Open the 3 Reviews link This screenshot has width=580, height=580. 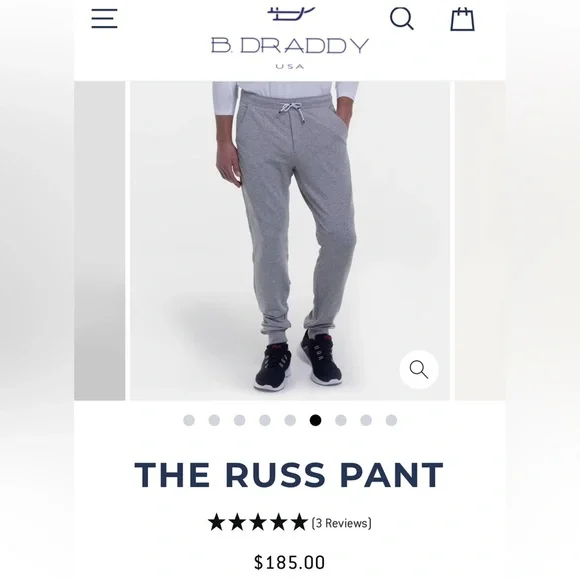tap(341, 523)
